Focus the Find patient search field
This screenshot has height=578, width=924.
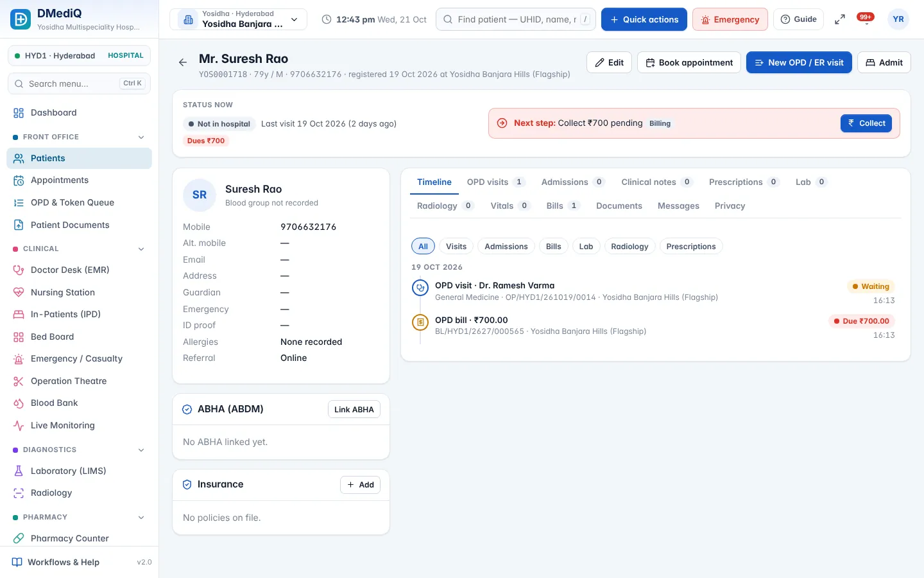point(516,19)
